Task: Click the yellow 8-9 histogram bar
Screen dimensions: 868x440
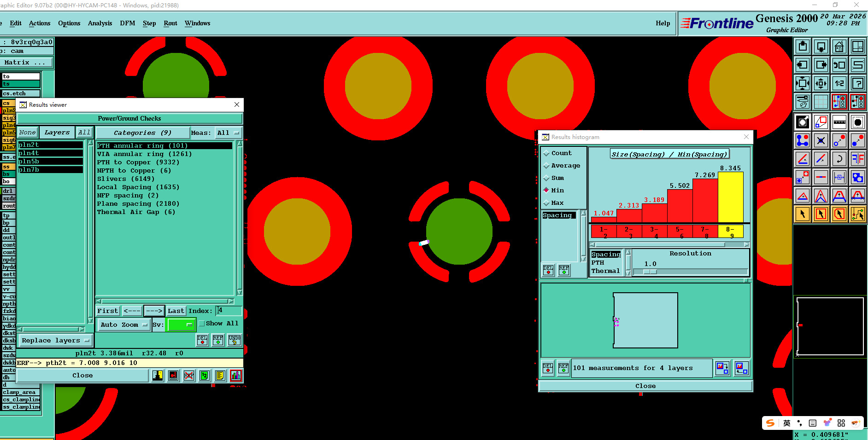Action: 730,197
